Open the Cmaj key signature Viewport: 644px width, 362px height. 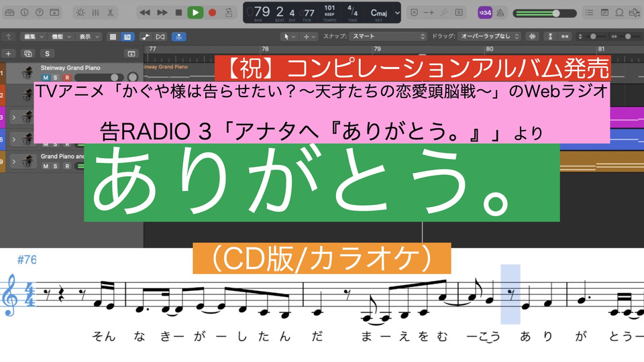click(378, 13)
